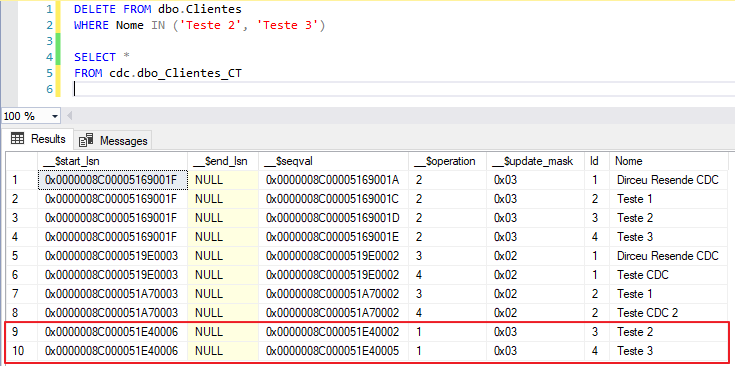Select row header 10 in results grid

(22, 351)
